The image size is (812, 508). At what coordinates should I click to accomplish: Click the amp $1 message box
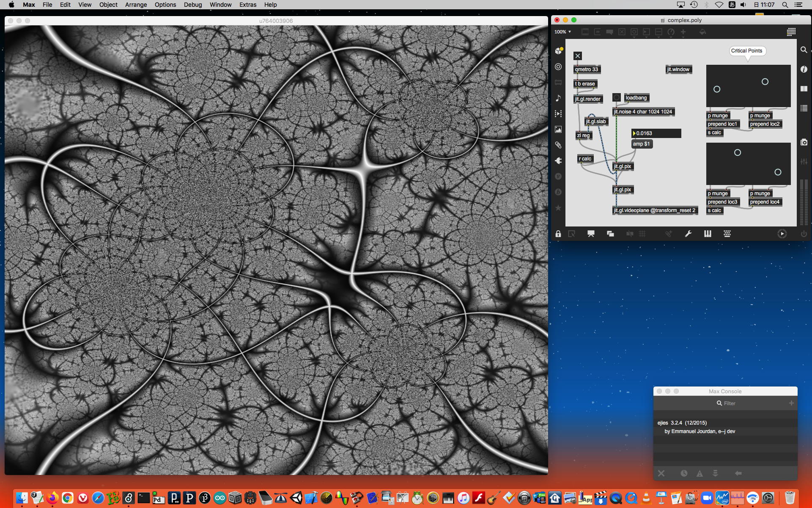point(642,144)
